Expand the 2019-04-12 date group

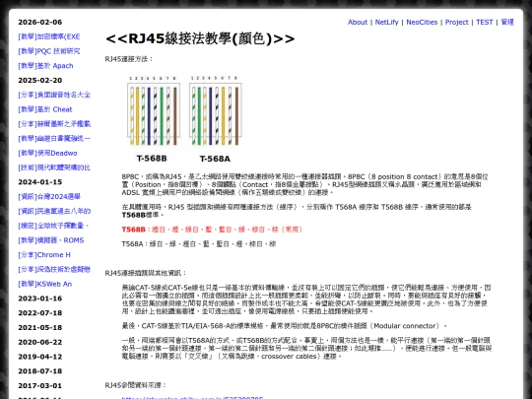40,357
